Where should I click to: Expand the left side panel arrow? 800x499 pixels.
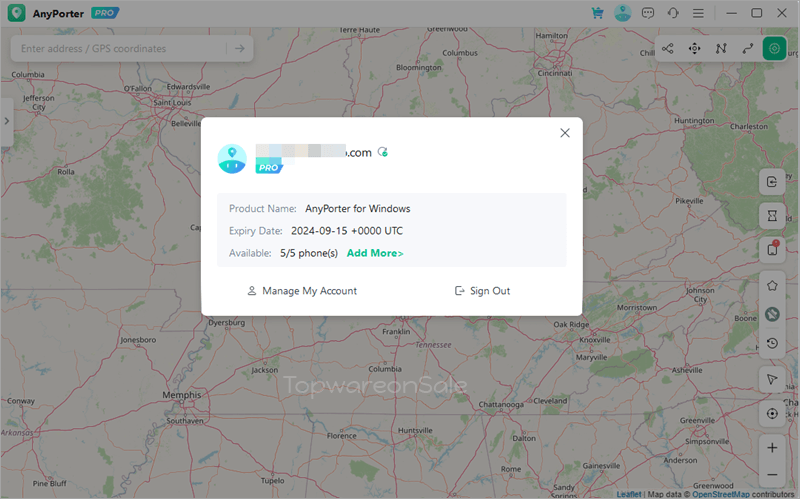(7, 121)
